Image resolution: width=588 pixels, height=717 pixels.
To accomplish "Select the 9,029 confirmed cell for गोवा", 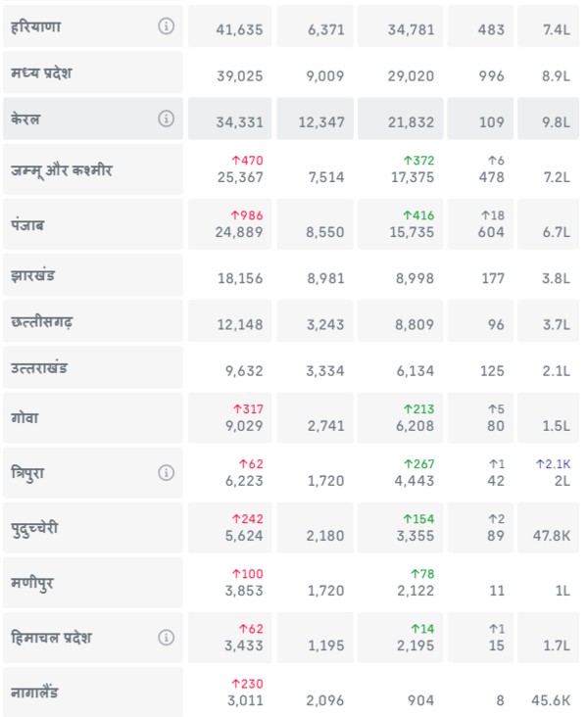I will pyautogui.click(x=239, y=426).
